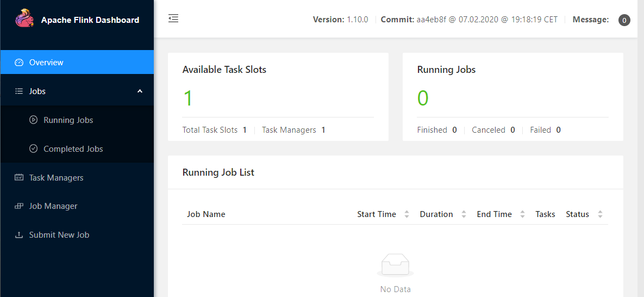Click the Apache Flink squirrel logo

click(24, 19)
